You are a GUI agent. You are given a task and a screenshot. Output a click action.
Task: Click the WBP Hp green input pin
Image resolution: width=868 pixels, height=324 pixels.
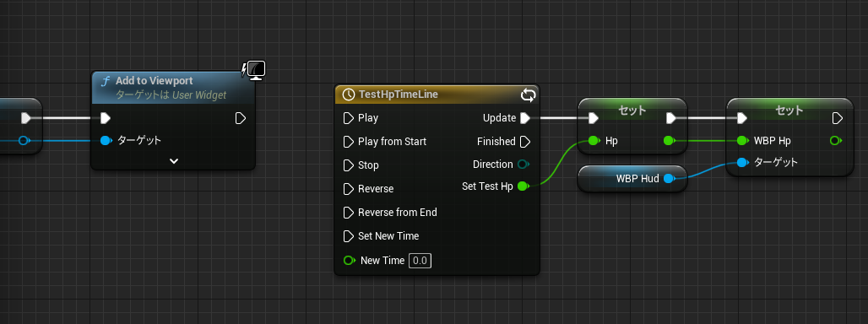pyautogui.click(x=743, y=140)
